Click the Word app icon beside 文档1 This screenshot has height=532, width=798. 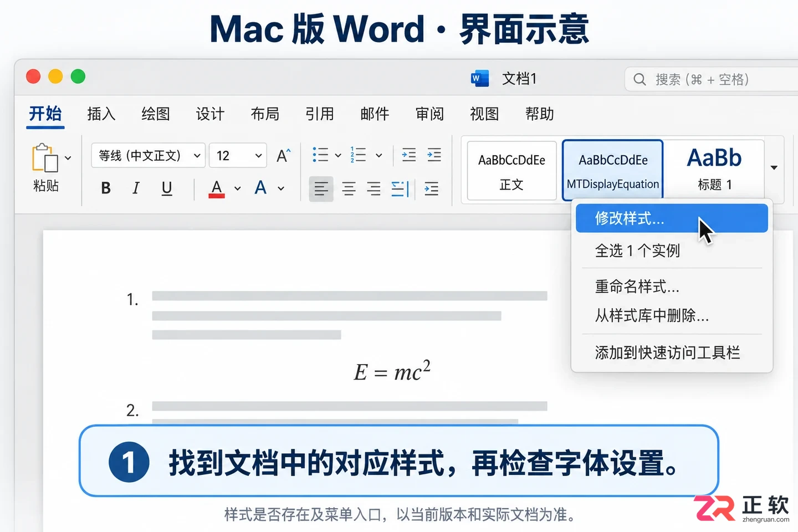pos(480,79)
